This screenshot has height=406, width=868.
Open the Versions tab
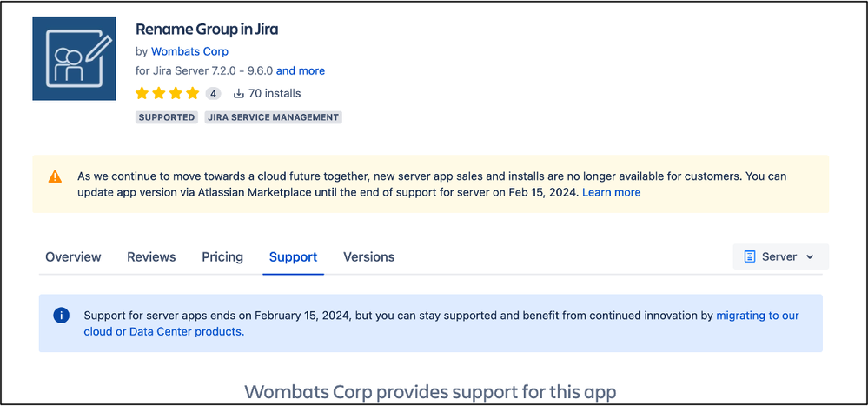[368, 257]
